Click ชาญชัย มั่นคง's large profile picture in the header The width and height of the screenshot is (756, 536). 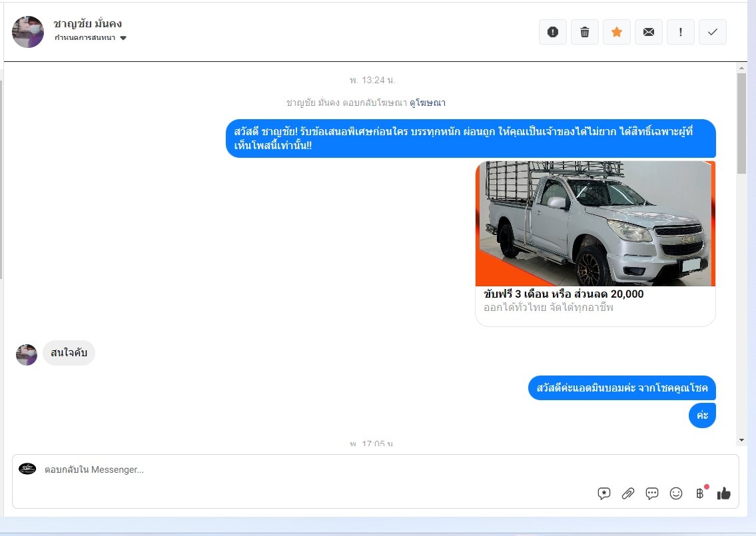28,32
